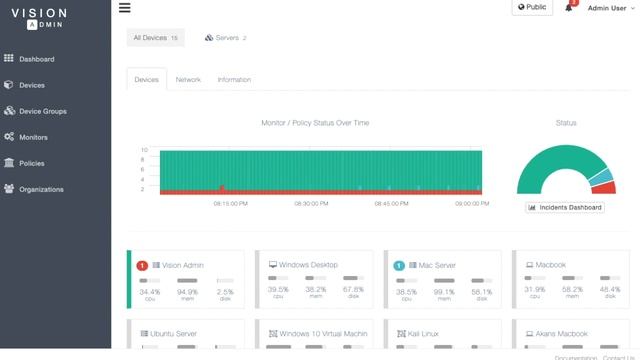The image size is (640, 360).
Task: Click the Device Groups cubes icon
Action: point(9,111)
